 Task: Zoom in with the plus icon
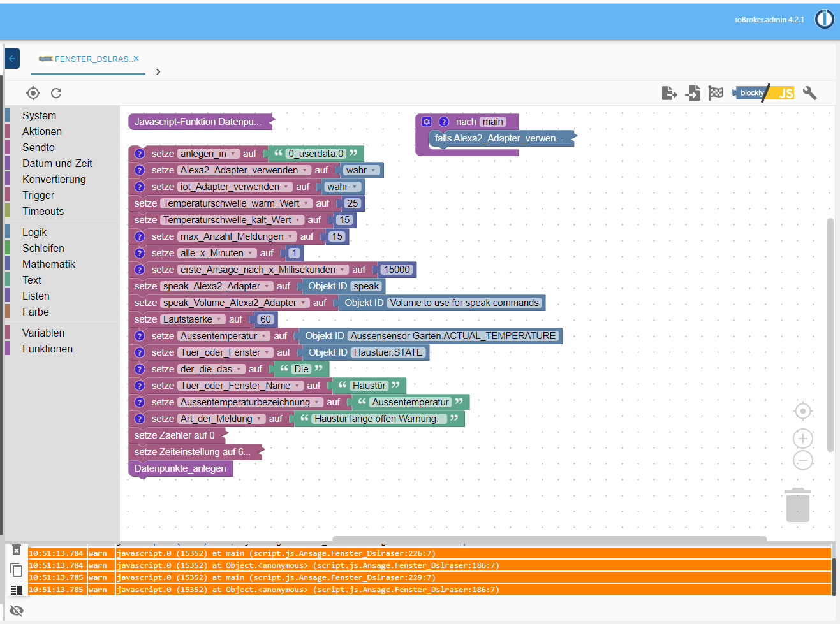click(x=803, y=439)
